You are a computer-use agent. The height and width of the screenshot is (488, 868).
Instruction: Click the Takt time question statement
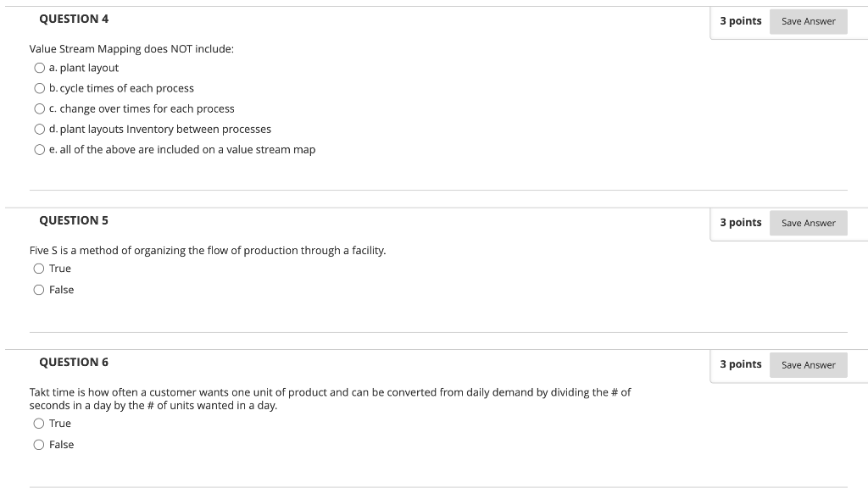(330, 399)
